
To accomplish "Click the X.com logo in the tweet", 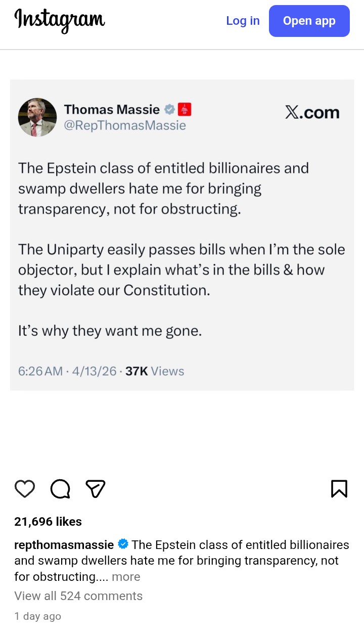I will click(312, 113).
